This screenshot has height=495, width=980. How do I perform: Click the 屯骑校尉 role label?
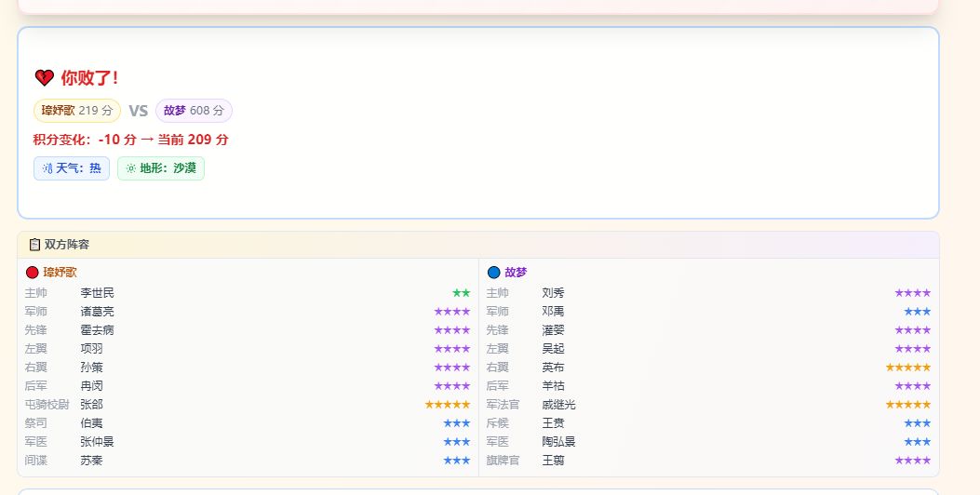click(47, 405)
